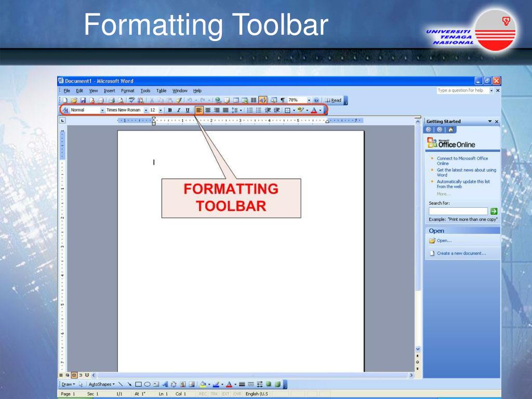Viewport: 532px width, 399px height.
Task: Click the Open folder toolbar icon
Action: pyautogui.click(x=74, y=100)
